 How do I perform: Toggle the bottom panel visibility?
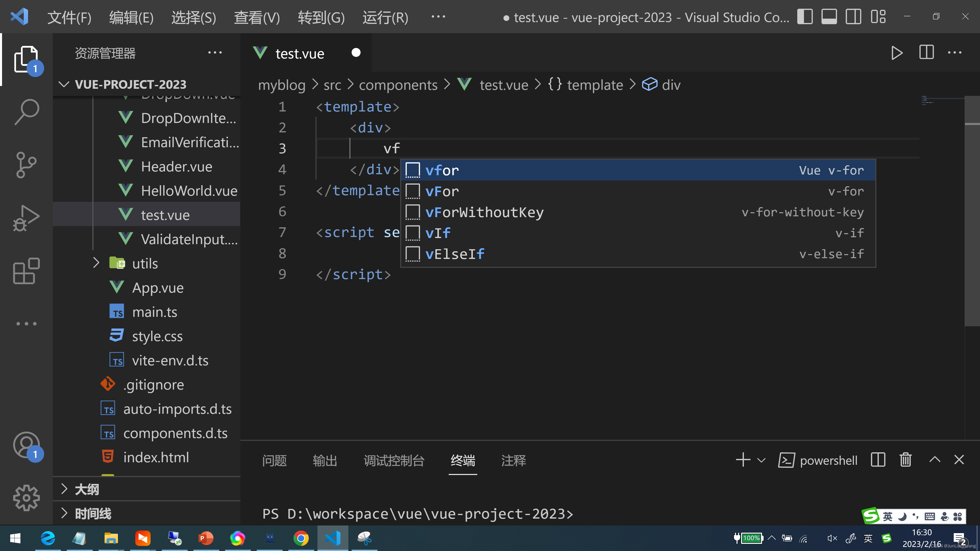(x=829, y=17)
